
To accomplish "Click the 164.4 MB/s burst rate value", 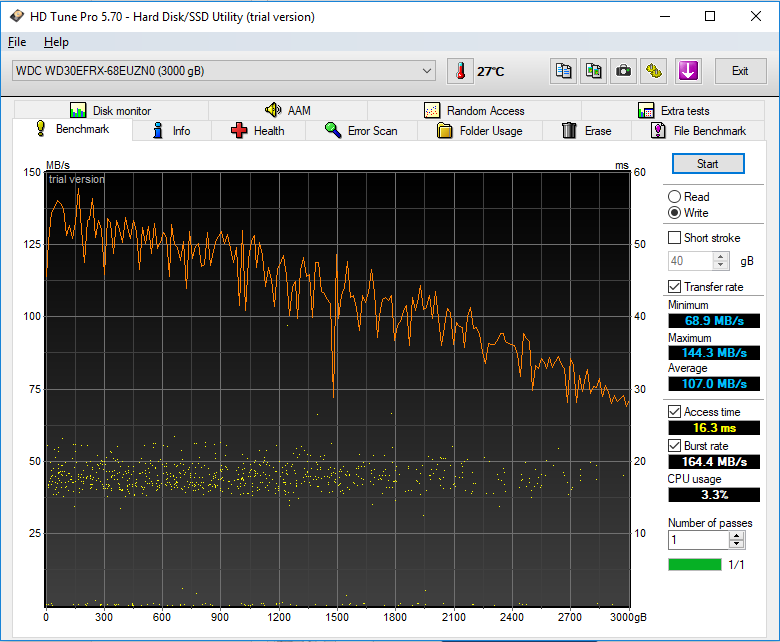I will 714,461.
